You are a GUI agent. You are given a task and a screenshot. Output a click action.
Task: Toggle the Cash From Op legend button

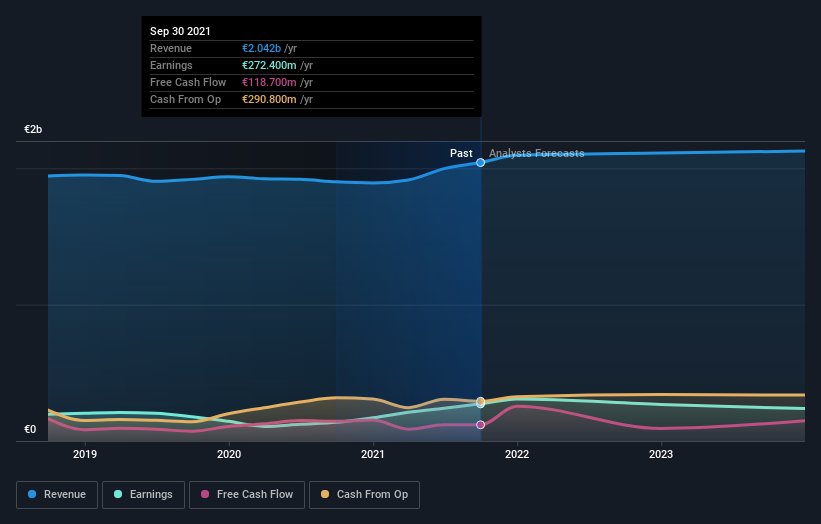click(364, 495)
